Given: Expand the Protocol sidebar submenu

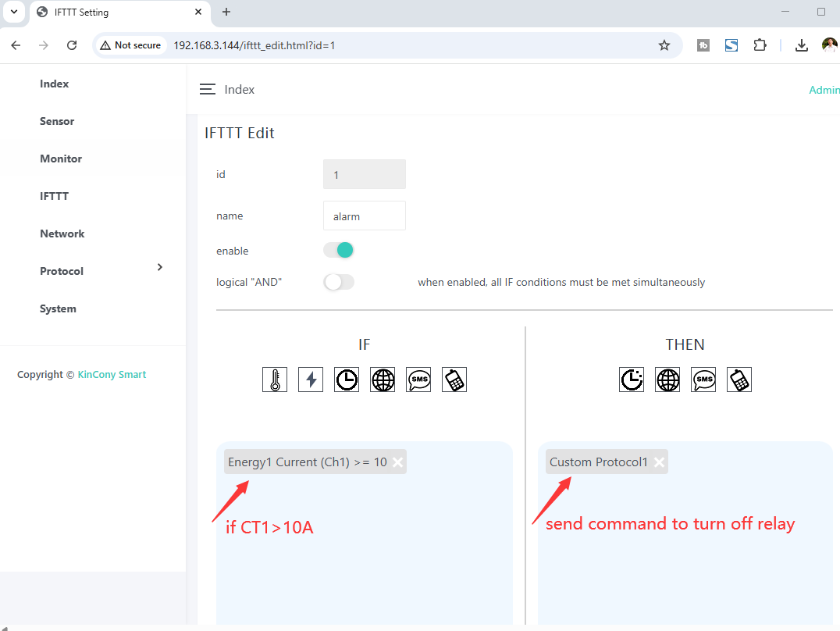Looking at the screenshot, I should pos(159,268).
